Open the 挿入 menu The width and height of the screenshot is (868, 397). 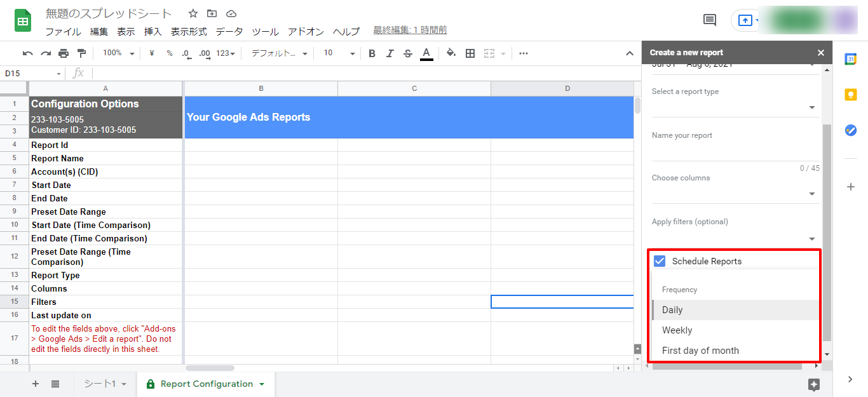pos(153,31)
